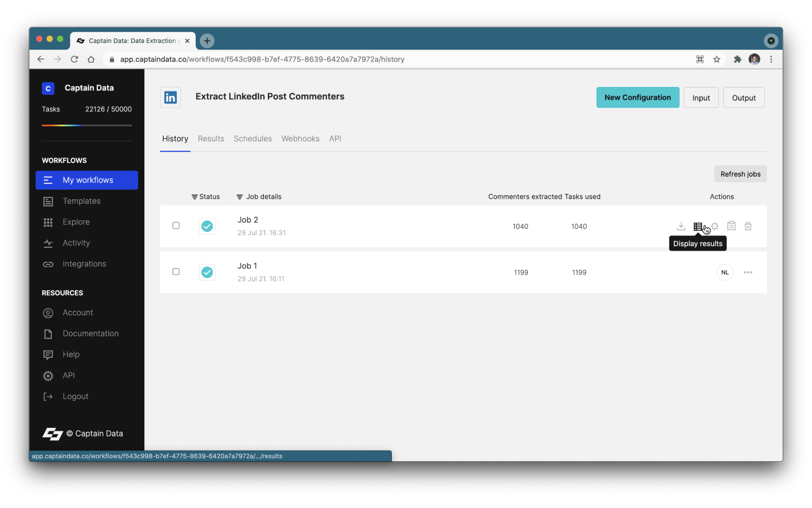Bookmark this page with star icon
The height and width of the screenshot is (508, 812).
717,59
